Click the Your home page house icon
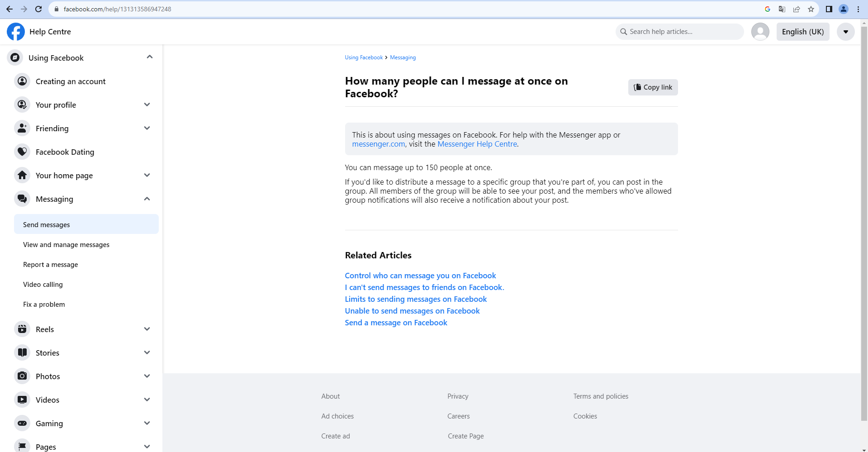This screenshot has height=452, width=868. click(x=22, y=175)
